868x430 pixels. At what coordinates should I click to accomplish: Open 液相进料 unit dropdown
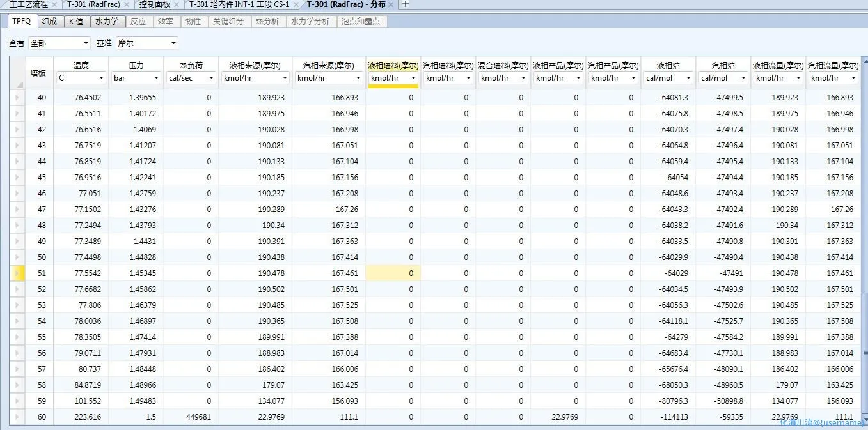click(x=393, y=78)
